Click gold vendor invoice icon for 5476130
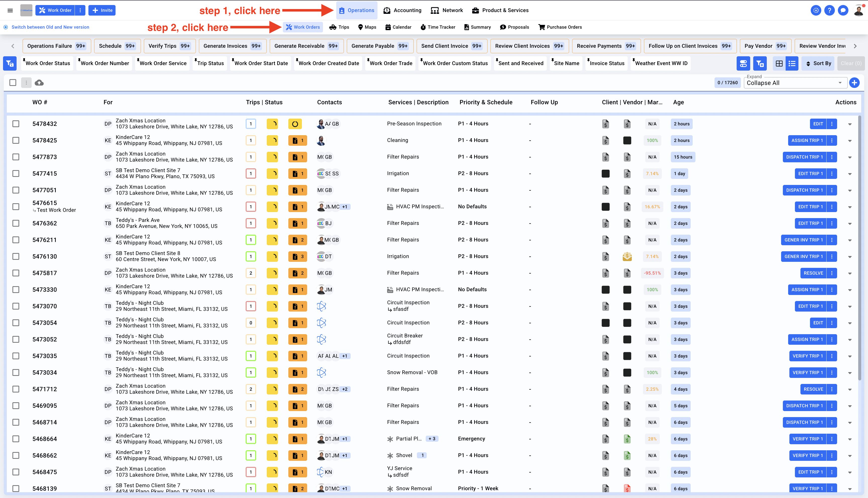Screen dimensions: 868x498 coord(627,257)
